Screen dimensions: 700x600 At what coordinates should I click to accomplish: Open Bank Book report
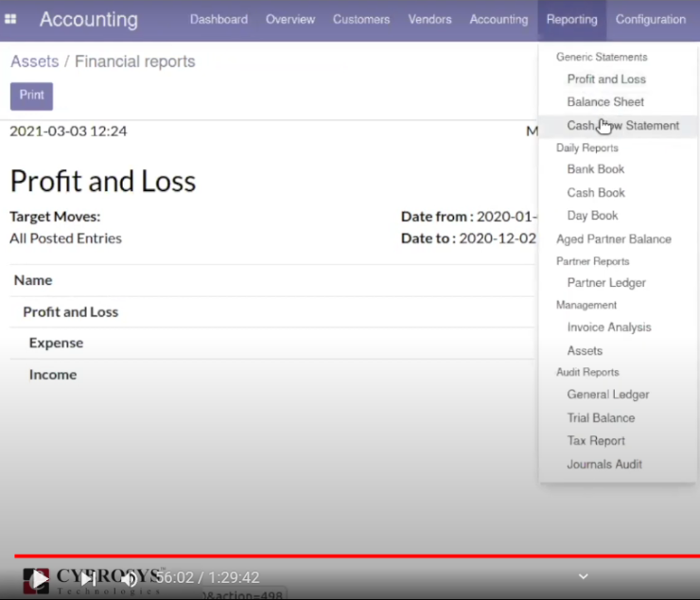pos(596,169)
